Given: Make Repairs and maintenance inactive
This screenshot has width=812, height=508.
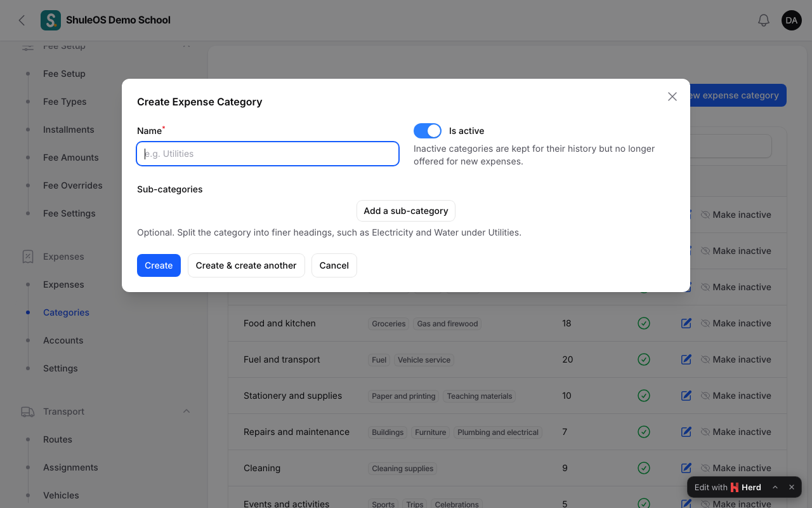Looking at the screenshot, I should (736, 432).
